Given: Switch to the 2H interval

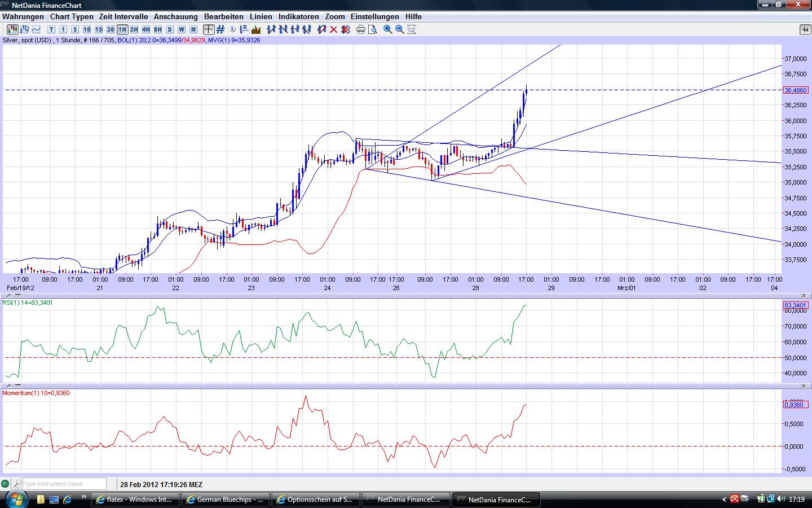Looking at the screenshot, I should [134, 29].
